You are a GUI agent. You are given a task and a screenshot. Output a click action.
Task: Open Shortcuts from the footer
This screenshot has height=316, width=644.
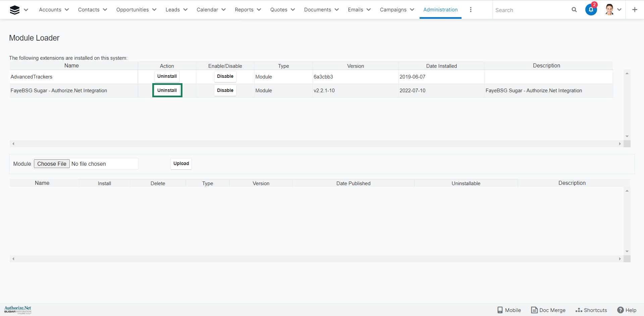(591, 310)
